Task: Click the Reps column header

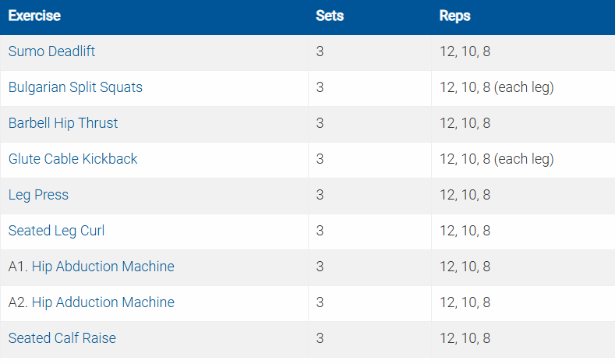Action: 455,16
